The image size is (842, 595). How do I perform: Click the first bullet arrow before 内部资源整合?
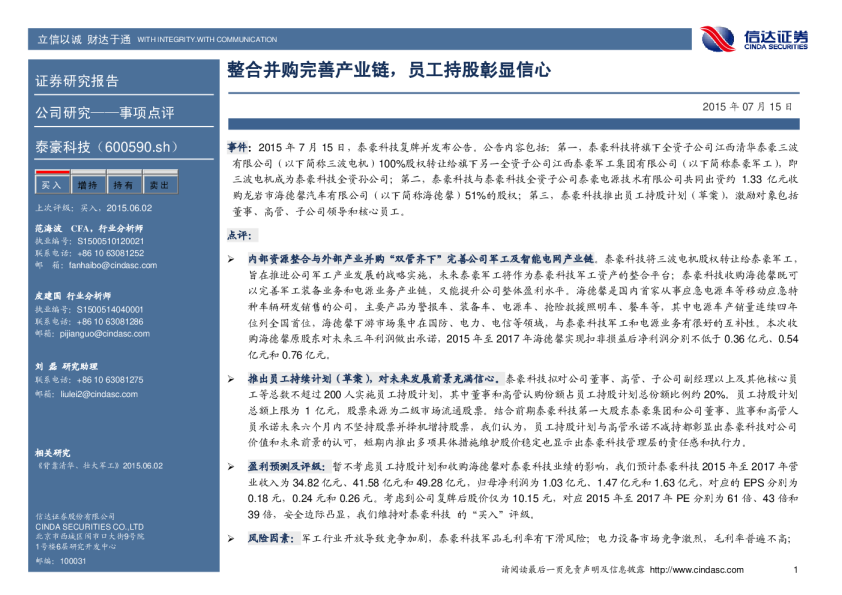click(231, 258)
